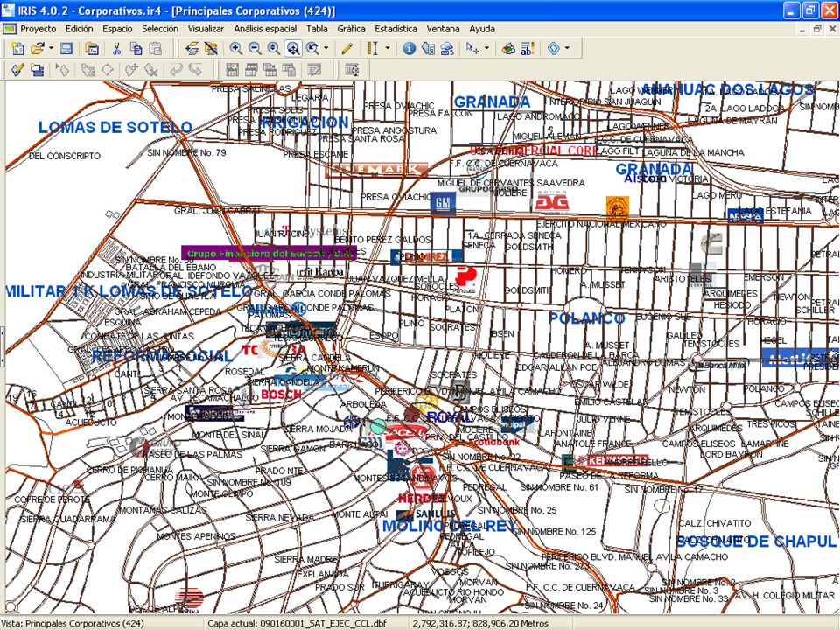Open the Tabla menu
The width and height of the screenshot is (840, 630).
click(x=317, y=29)
